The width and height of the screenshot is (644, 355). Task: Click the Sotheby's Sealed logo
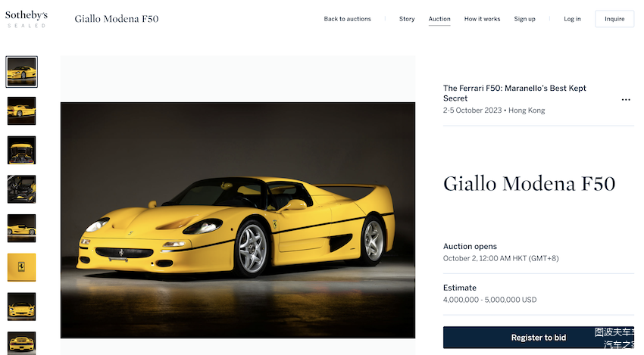coord(27,19)
